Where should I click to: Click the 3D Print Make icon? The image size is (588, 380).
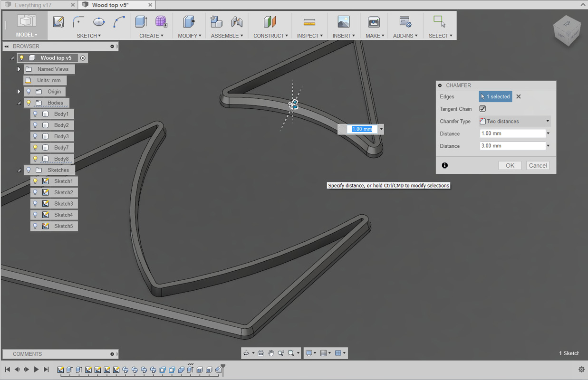(374, 22)
